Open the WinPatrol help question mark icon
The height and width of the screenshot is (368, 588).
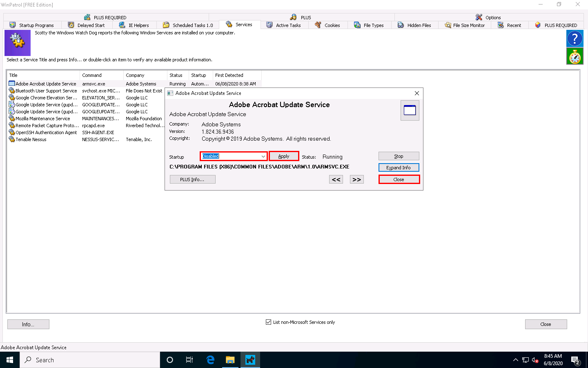[575, 38]
